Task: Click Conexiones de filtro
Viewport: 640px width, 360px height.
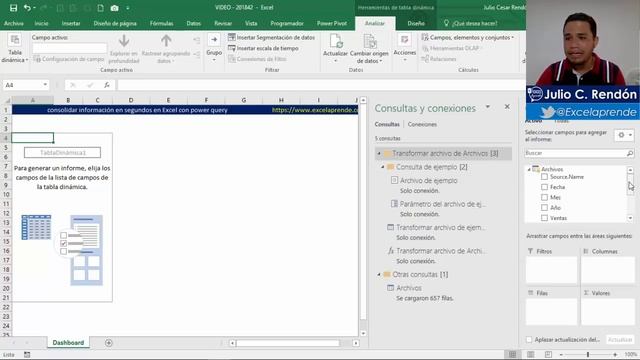Action: pos(257,59)
